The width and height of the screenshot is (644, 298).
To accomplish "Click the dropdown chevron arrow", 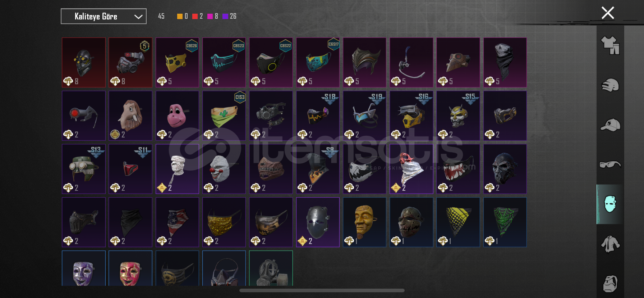I will click(138, 17).
